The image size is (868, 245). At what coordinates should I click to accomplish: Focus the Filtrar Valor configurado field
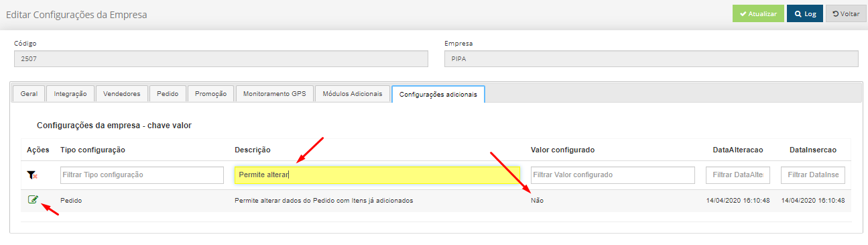pos(613,175)
